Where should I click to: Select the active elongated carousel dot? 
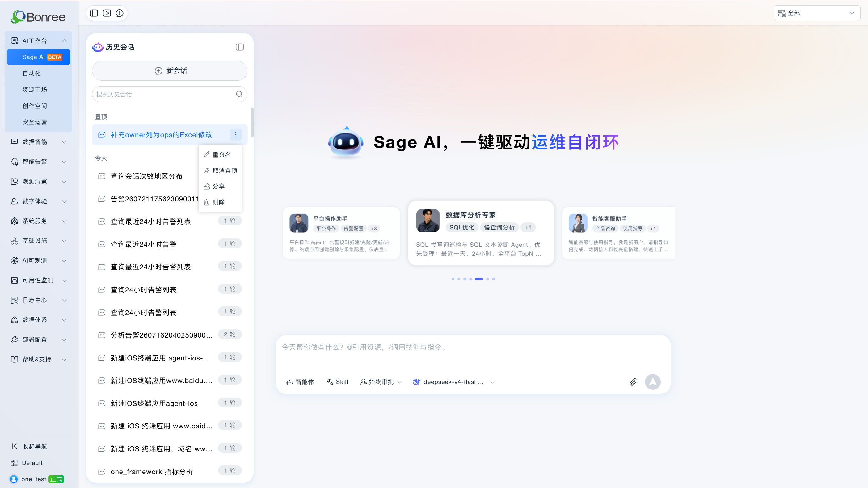coord(479,279)
